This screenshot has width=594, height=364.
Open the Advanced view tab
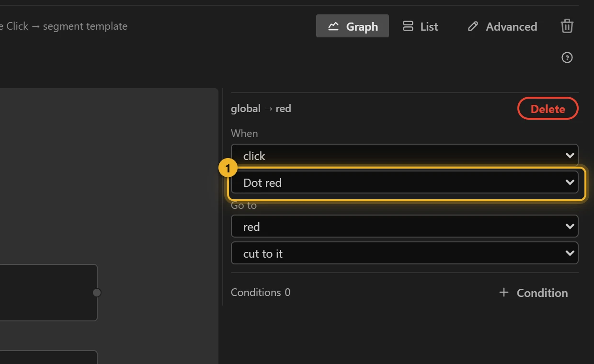coord(502,26)
